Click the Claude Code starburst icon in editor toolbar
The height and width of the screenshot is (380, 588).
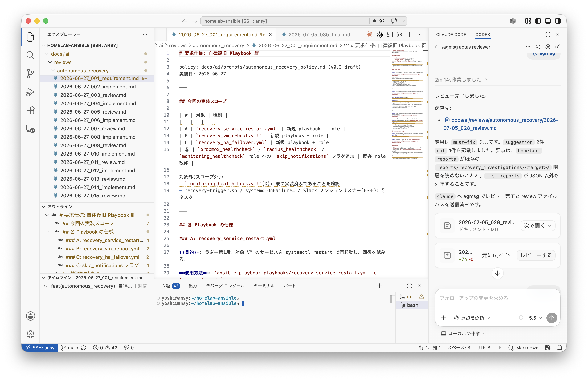click(370, 34)
